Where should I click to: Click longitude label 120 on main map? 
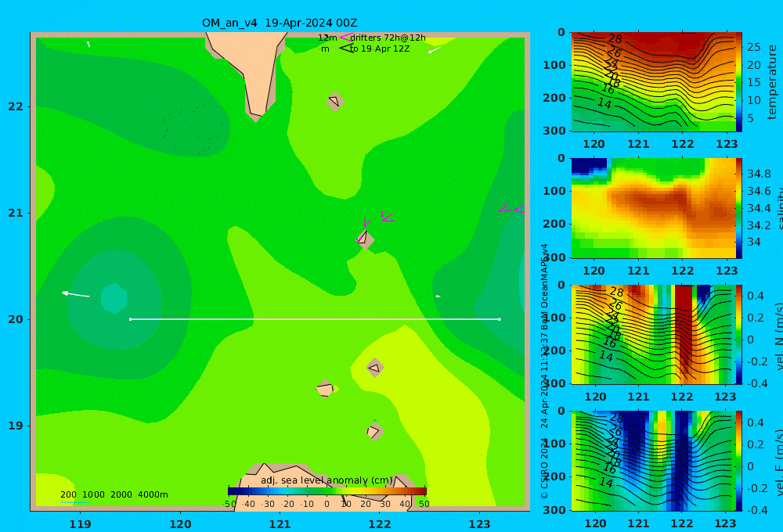(x=180, y=524)
